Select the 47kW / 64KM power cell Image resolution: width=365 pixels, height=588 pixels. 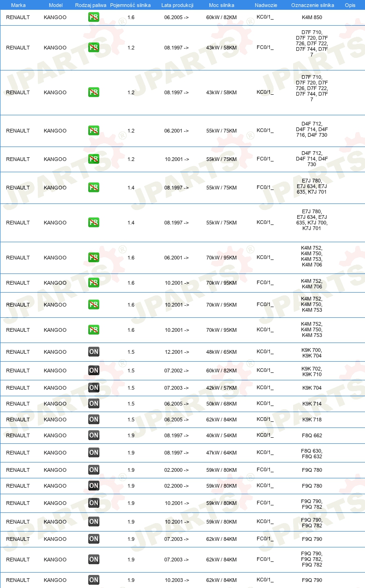221,453
